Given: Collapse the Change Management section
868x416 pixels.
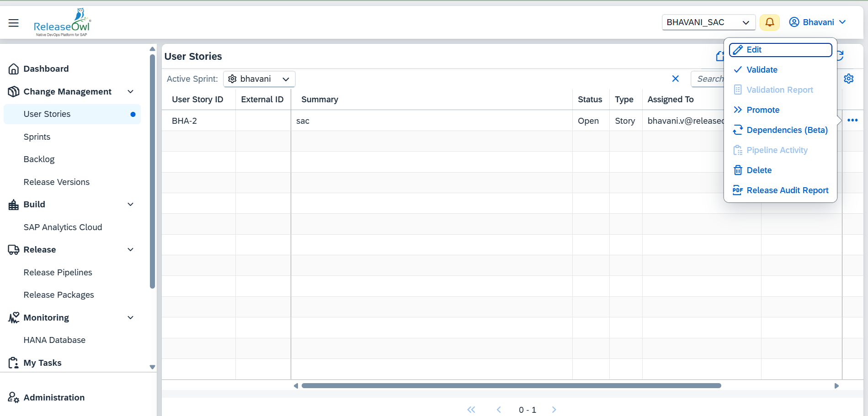Looking at the screenshot, I should [130, 92].
